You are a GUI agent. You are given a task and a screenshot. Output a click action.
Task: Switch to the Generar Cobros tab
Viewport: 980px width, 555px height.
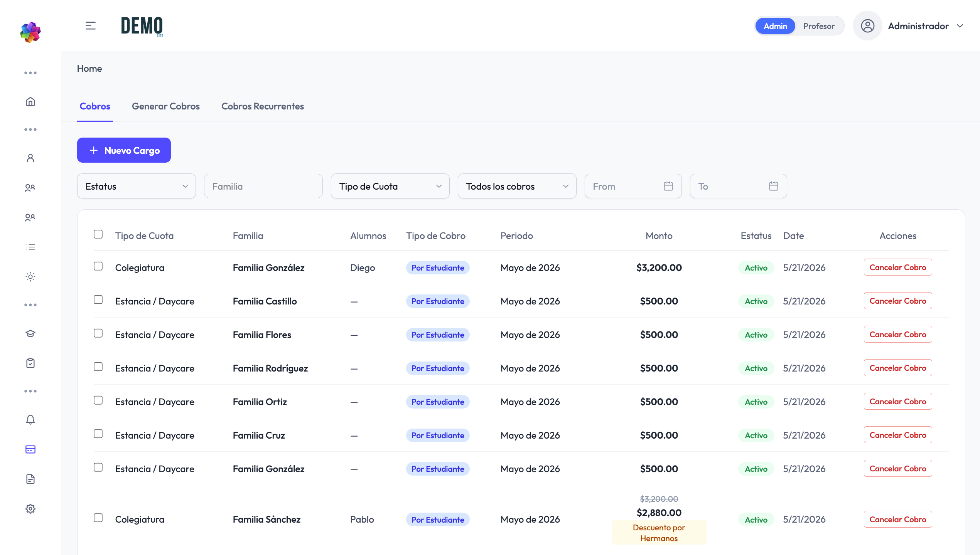pos(166,106)
